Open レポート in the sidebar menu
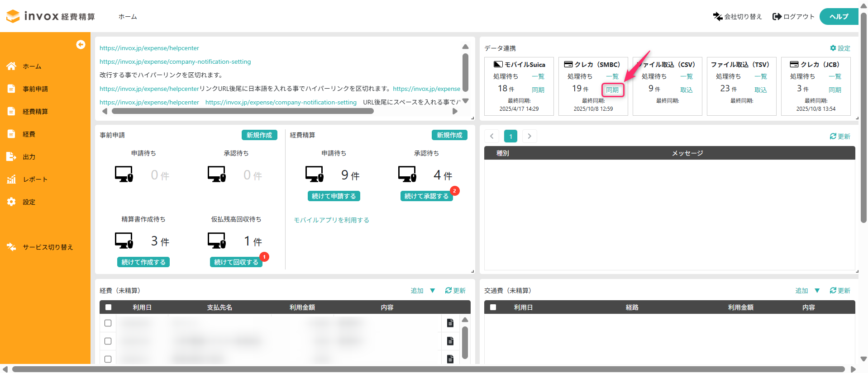Viewport: 868px width, 373px height. click(x=35, y=179)
